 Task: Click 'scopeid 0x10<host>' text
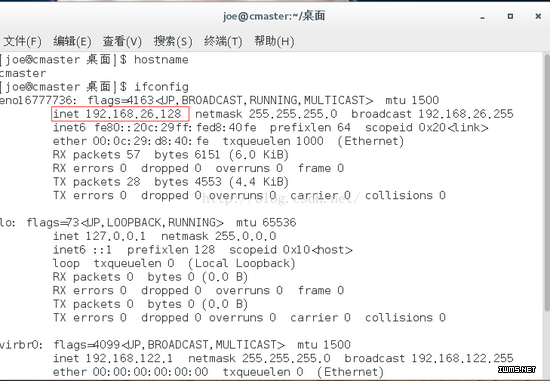point(291,250)
